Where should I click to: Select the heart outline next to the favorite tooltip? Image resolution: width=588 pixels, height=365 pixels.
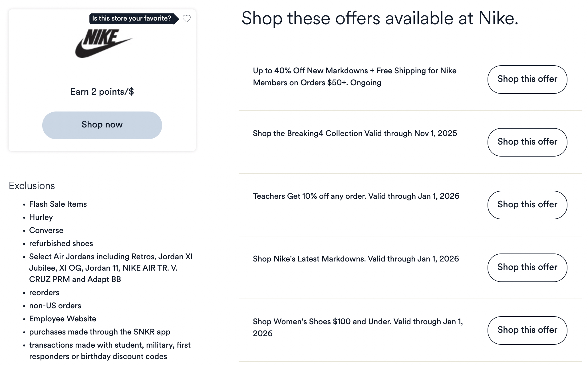click(x=187, y=19)
